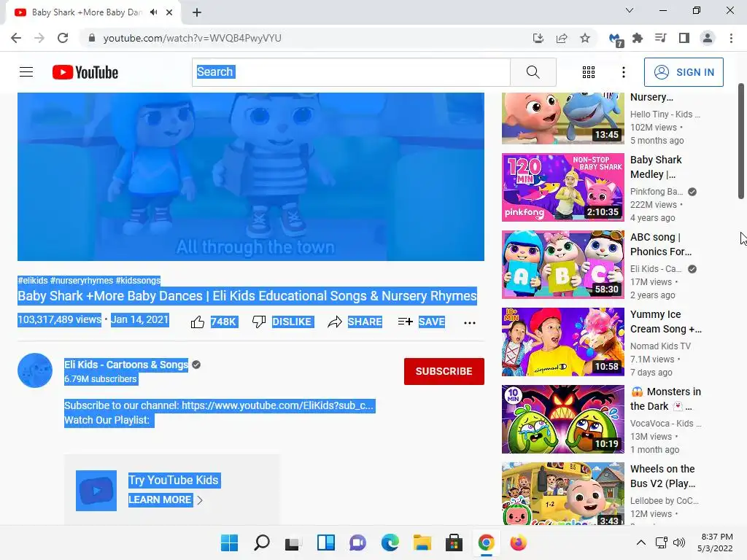Click the page vertical scrollbar

pyautogui.click(x=741, y=141)
